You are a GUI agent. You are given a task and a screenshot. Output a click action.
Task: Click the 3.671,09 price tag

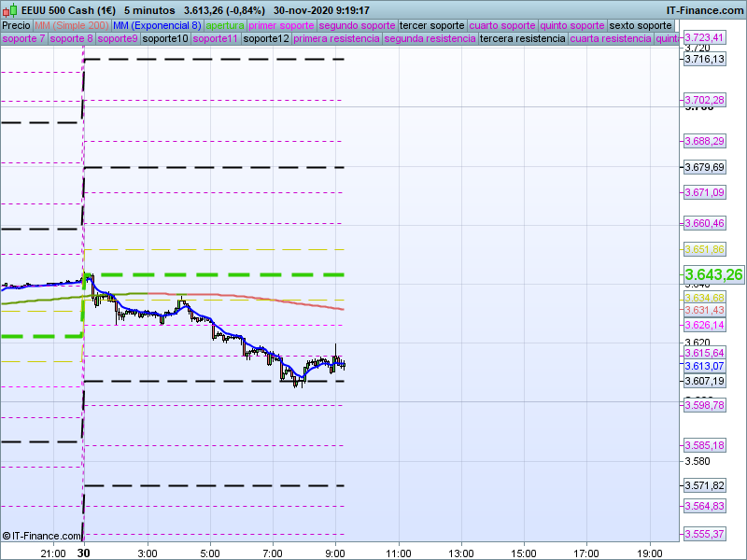(x=704, y=192)
